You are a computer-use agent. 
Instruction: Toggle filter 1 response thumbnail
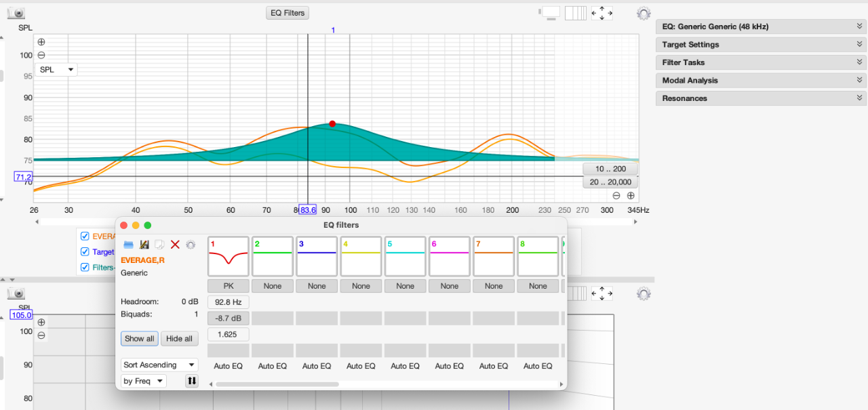(229, 256)
